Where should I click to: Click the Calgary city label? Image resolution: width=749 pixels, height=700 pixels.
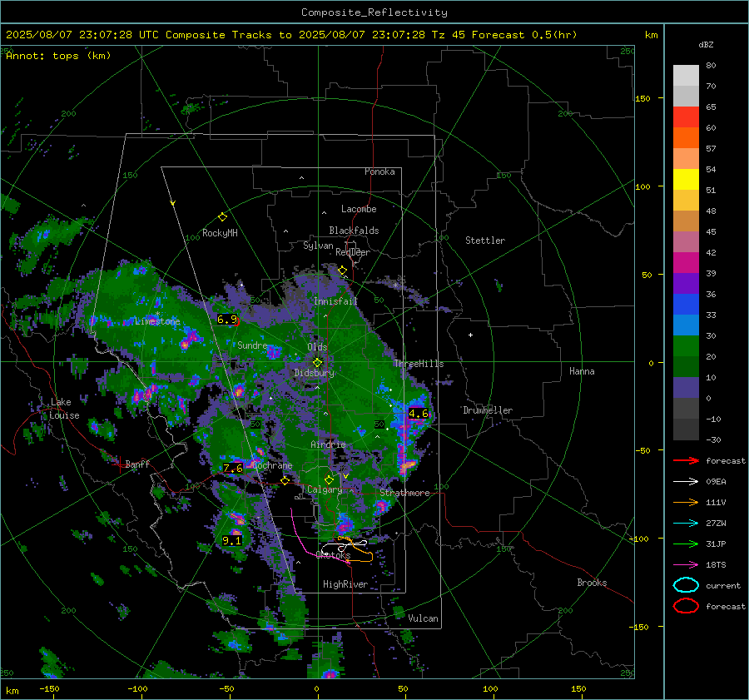tap(325, 489)
